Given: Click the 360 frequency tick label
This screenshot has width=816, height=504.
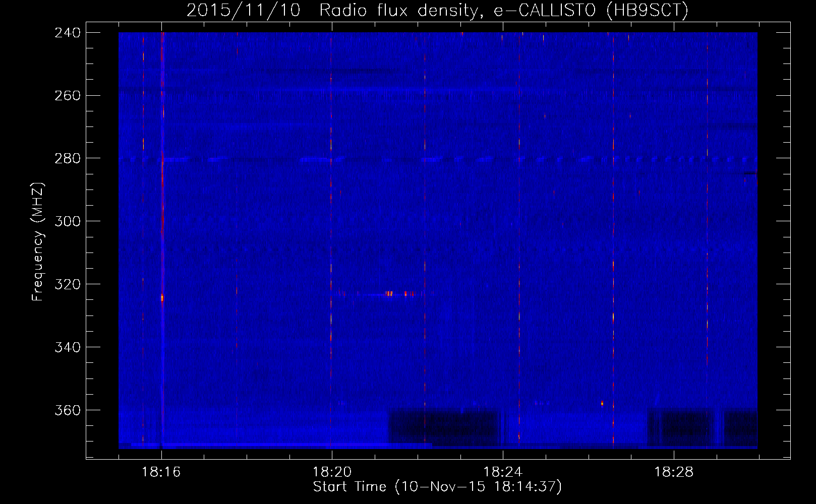Looking at the screenshot, I should click(x=68, y=410).
